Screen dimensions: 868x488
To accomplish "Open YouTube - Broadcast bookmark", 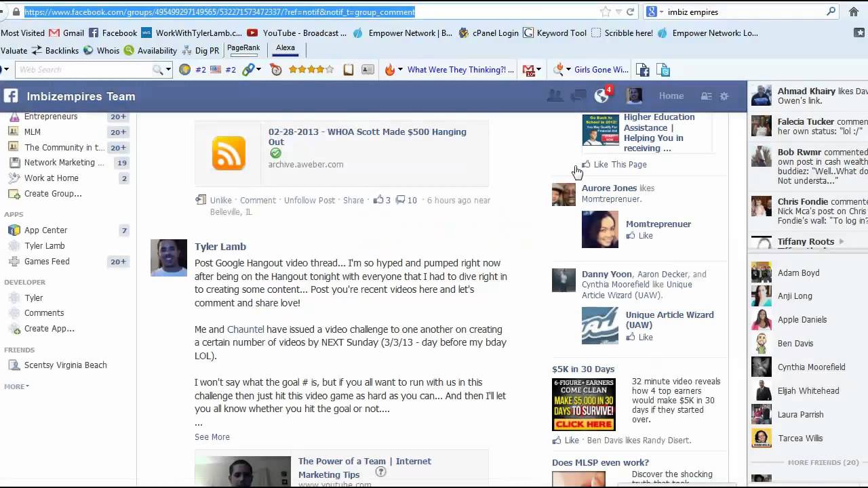I will point(298,33).
